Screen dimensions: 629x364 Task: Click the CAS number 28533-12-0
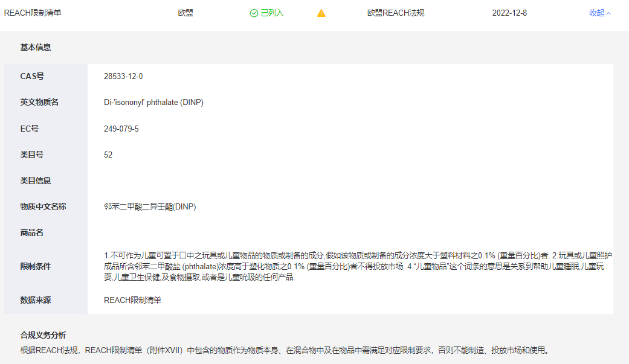pos(123,77)
